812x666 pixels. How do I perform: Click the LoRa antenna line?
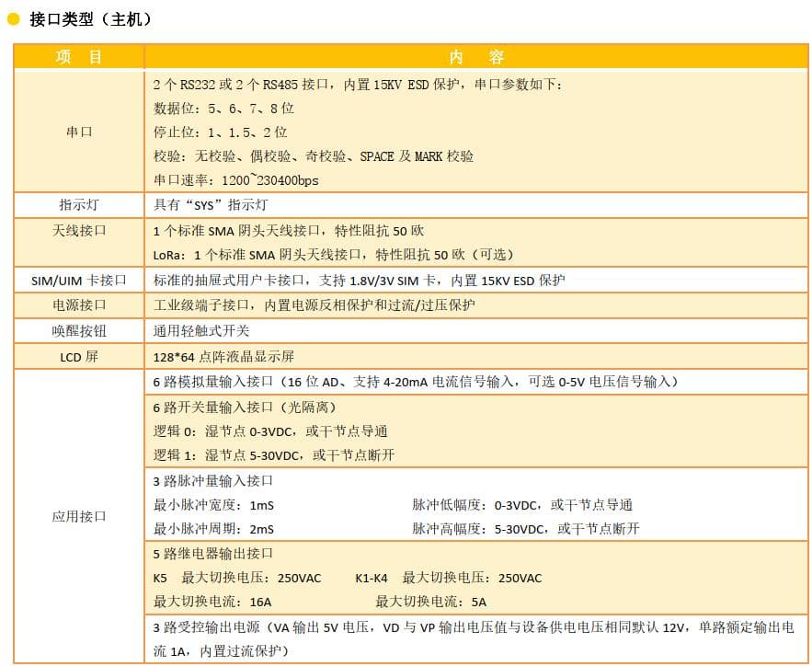point(334,254)
